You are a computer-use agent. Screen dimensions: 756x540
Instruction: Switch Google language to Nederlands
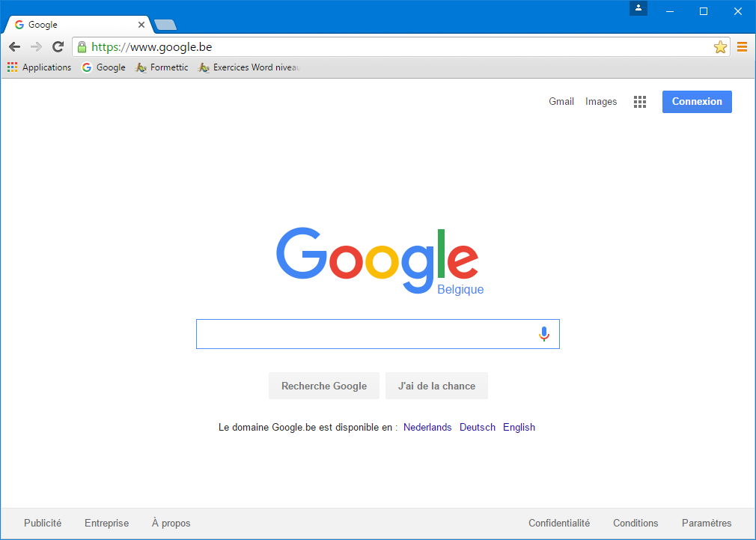point(427,427)
